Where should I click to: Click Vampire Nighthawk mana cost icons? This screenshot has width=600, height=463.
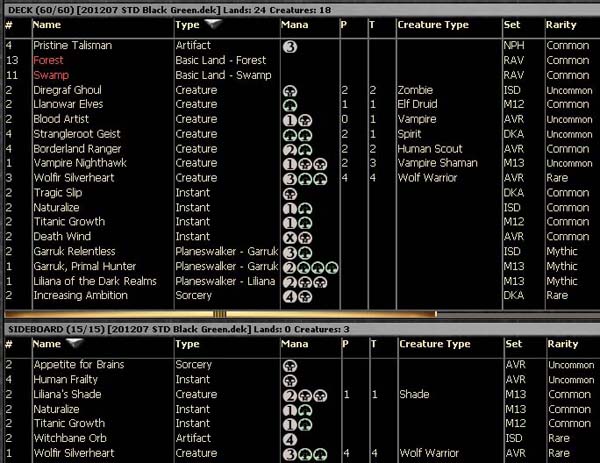pyautogui.click(x=305, y=164)
